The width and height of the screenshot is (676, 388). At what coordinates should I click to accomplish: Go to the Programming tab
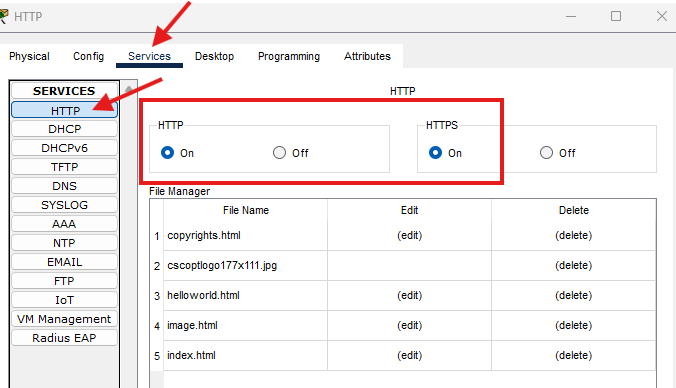coord(289,56)
